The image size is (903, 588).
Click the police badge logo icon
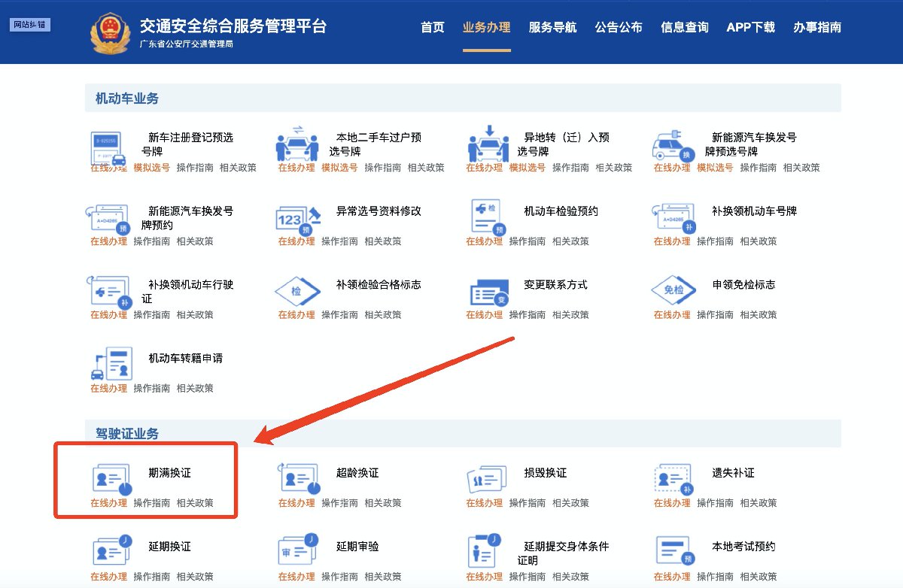tap(110, 32)
